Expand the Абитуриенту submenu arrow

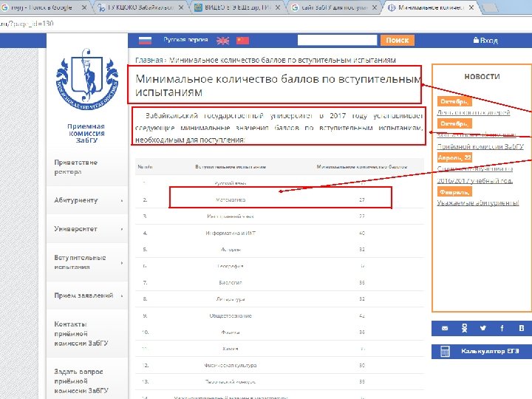point(122,200)
